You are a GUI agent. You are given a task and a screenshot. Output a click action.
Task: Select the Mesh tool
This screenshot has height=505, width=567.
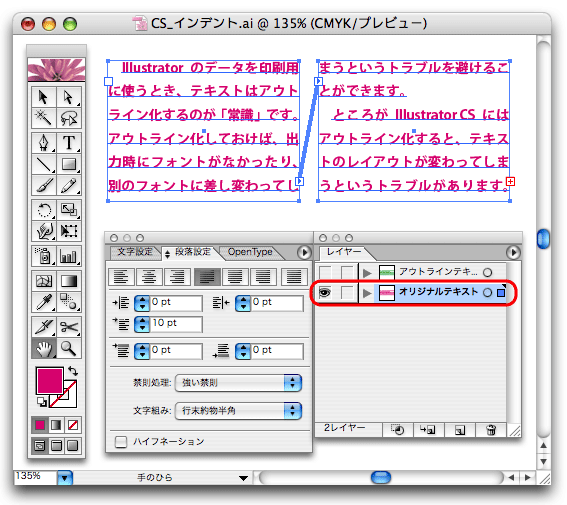tap(44, 281)
